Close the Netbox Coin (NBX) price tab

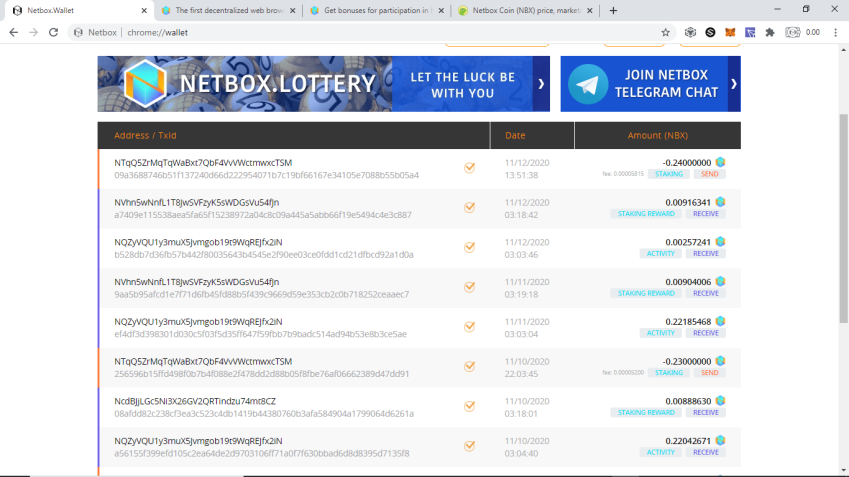click(x=590, y=10)
